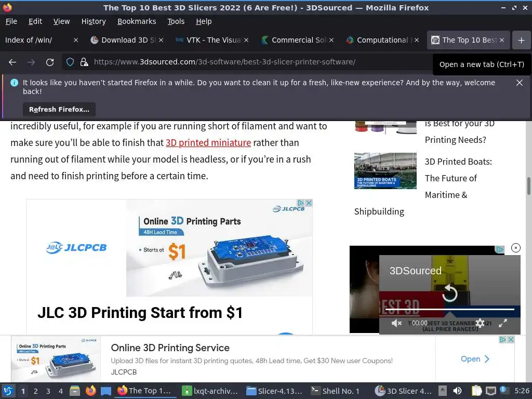The width and height of the screenshot is (532, 399).
Task: Click the show desktop taskbar icon
Action: point(106,391)
